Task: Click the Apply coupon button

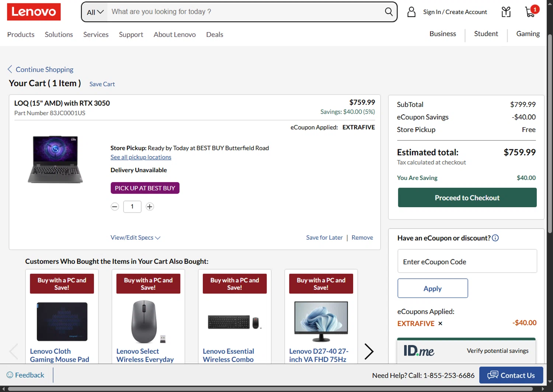Action: click(x=432, y=288)
